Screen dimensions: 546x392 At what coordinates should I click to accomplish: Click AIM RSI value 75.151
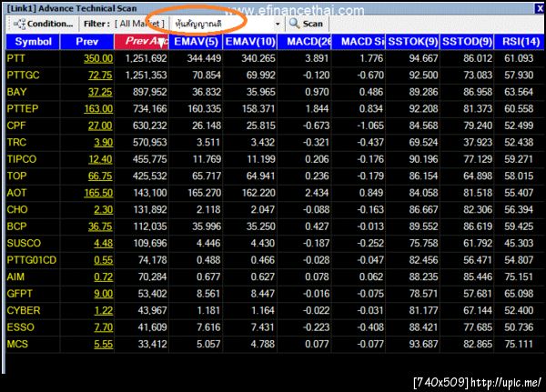pyautogui.click(x=519, y=276)
